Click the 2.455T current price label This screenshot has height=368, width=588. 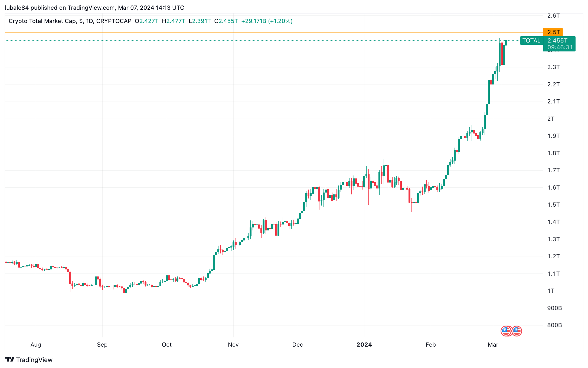pyautogui.click(x=557, y=40)
